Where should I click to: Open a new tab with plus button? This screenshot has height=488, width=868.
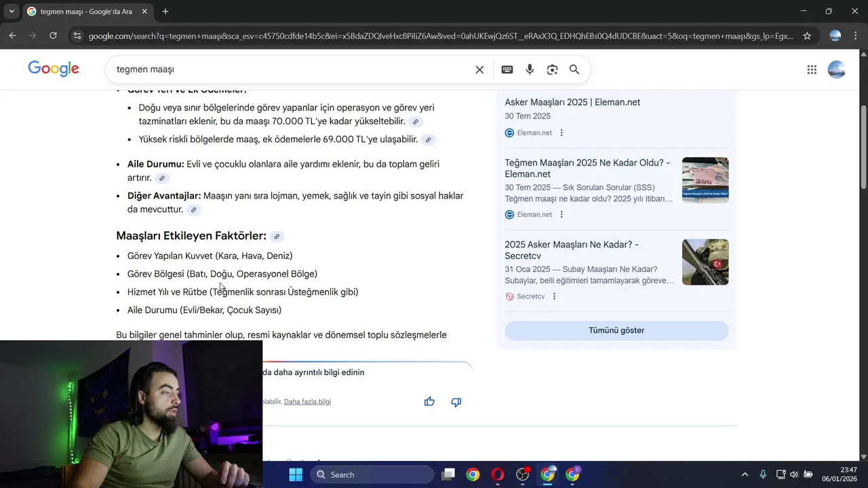(165, 12)
